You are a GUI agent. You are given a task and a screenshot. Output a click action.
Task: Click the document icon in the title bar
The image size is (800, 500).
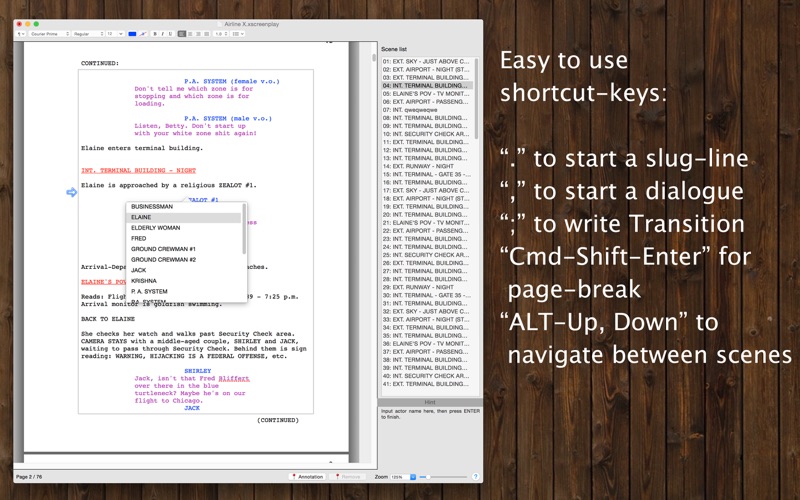click(x=220, y=24)
